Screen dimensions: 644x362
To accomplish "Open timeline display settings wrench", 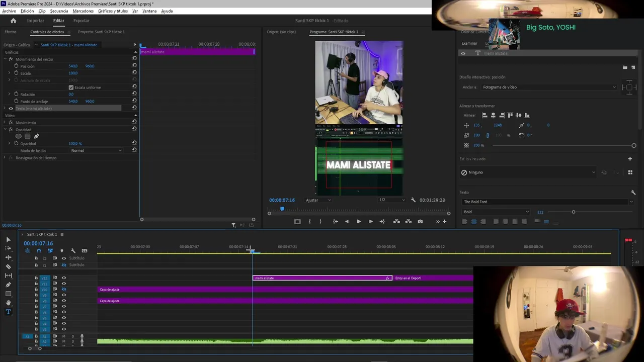I will click(73, 250).
